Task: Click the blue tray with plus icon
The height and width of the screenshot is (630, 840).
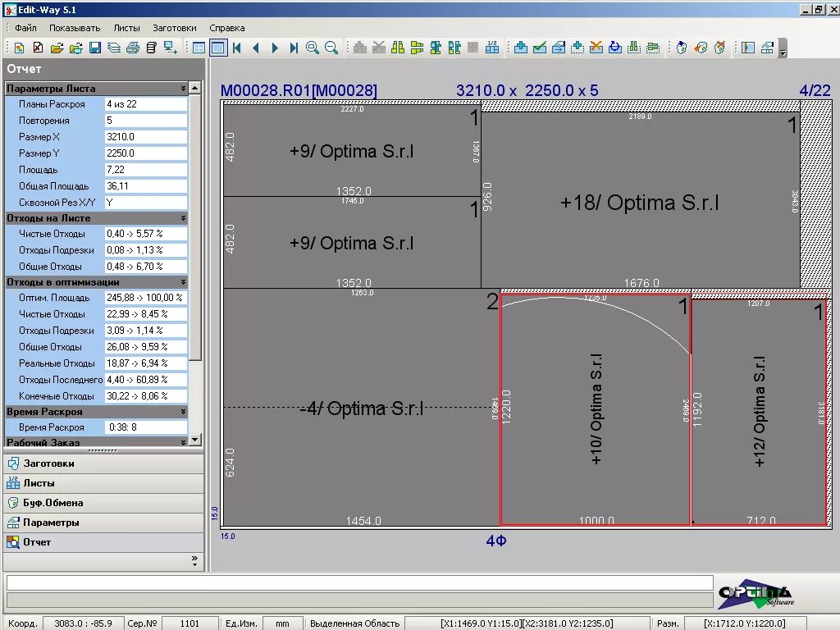Action: click(521, 48)
